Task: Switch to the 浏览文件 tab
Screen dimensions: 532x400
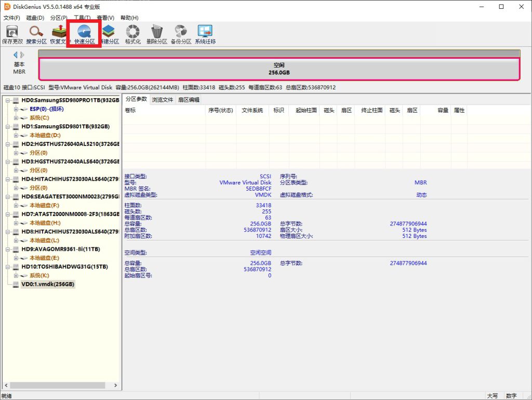Action: [163, 100]
